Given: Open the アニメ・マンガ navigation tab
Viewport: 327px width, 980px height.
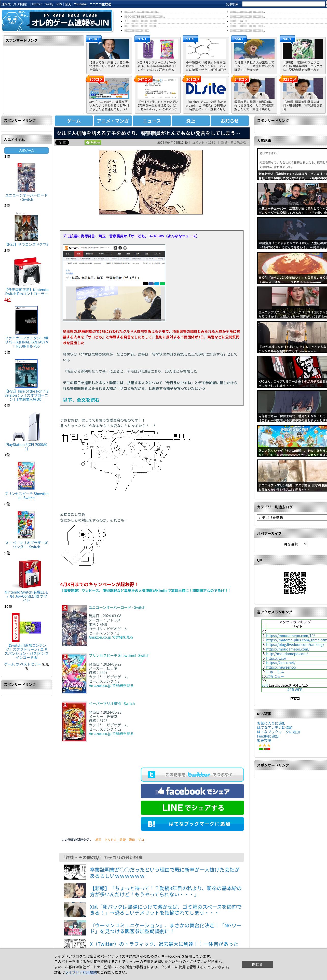Looking at the screenshot, I should pyautogui.click(x=113, y=121).
